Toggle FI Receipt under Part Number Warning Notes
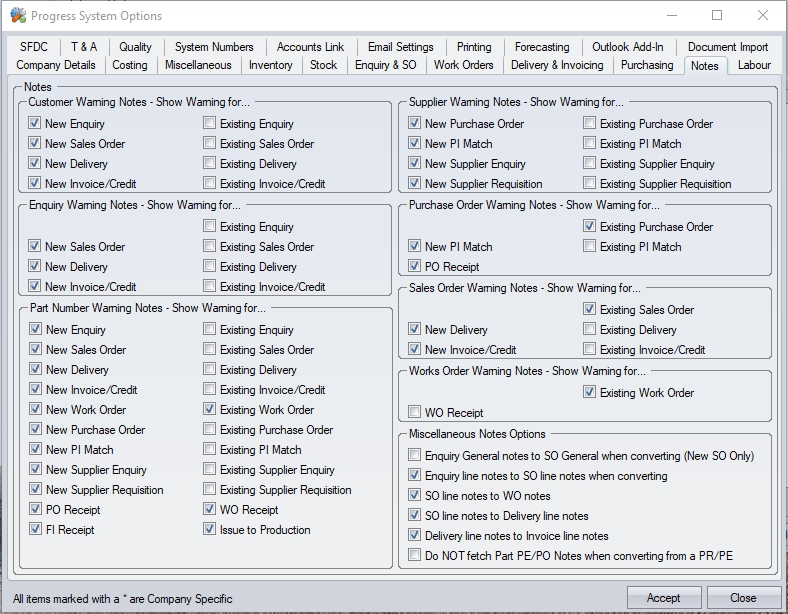Viewport: 788px width, 614px height. [35, 530]
